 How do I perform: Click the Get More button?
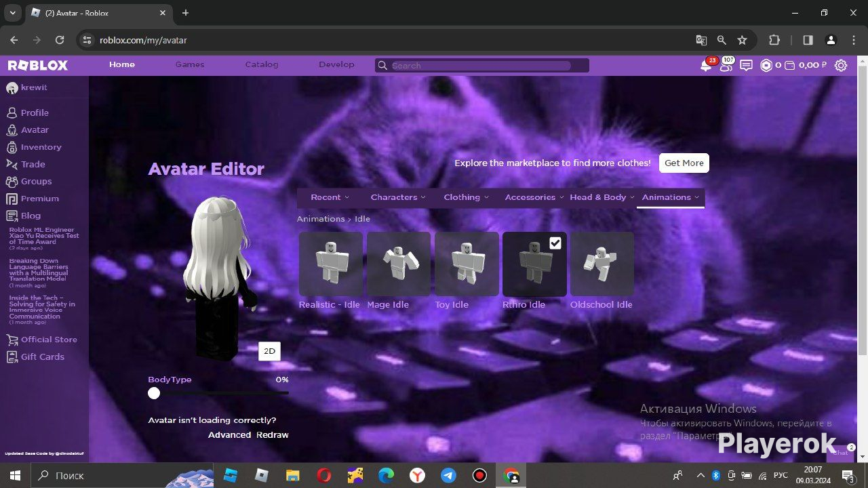point(684,163)
